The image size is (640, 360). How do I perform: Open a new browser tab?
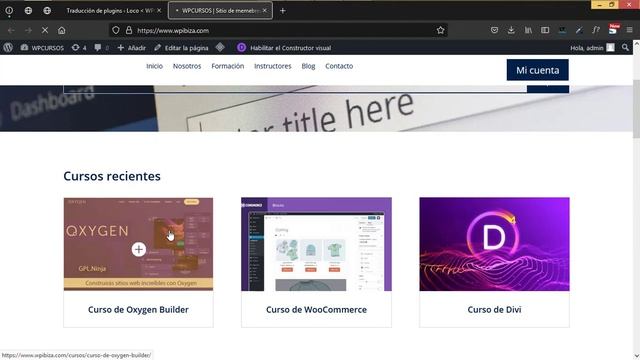click(282, 11)
